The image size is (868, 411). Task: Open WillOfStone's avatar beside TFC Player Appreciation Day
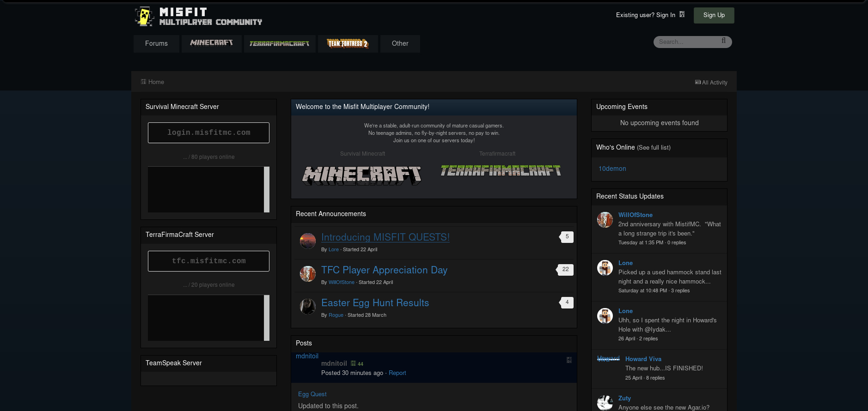[308, 273]
